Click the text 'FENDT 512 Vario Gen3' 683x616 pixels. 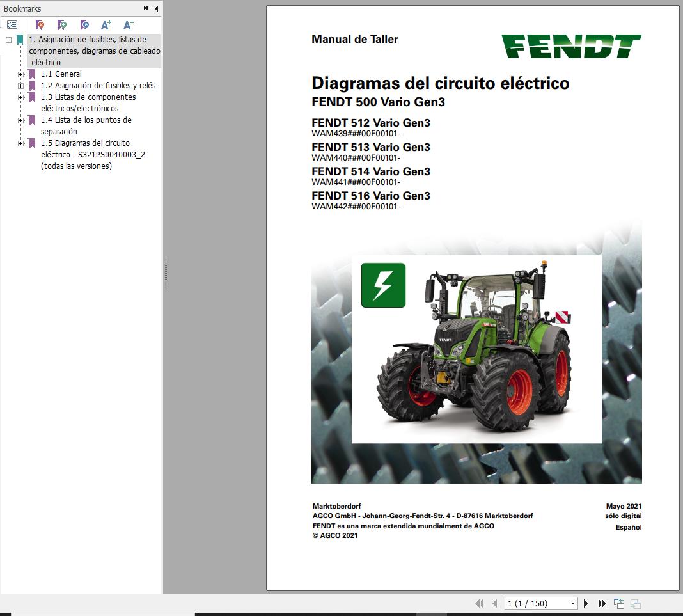coord(371,123)
